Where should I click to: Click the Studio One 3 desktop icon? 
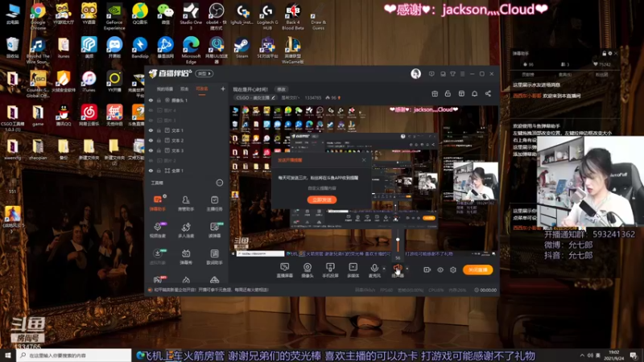(191, 16)
